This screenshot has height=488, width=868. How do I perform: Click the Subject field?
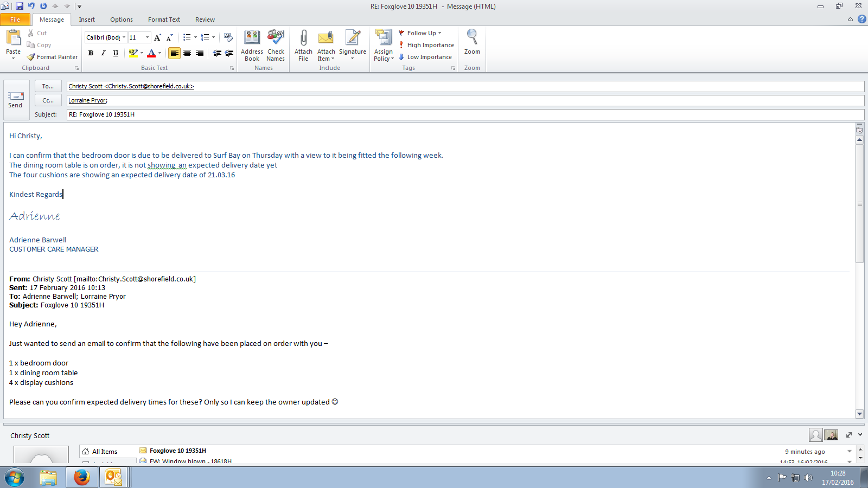click(x=465, y=114)
